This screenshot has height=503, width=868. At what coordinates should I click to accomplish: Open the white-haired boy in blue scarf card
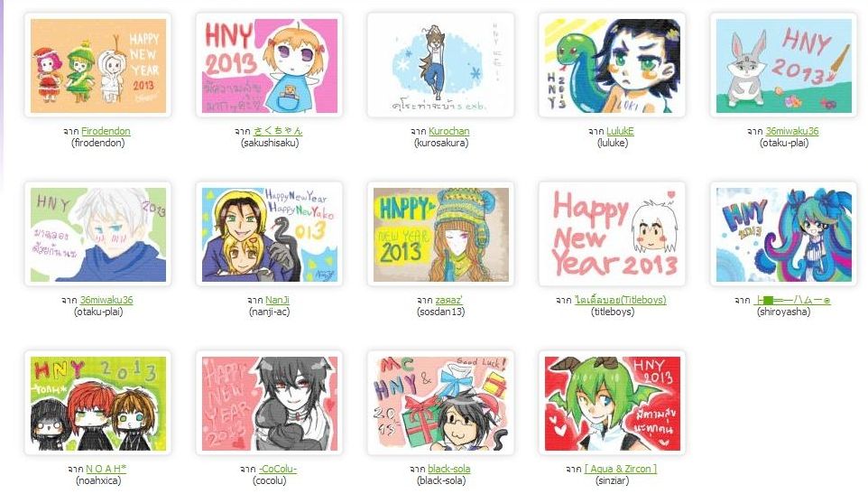coord(98,234)
